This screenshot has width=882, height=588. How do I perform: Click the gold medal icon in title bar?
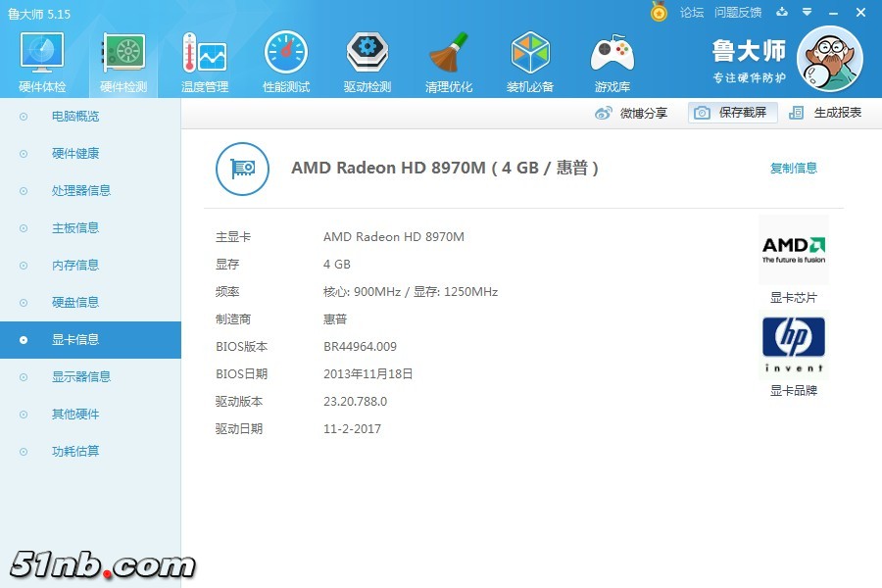[659, 12]
